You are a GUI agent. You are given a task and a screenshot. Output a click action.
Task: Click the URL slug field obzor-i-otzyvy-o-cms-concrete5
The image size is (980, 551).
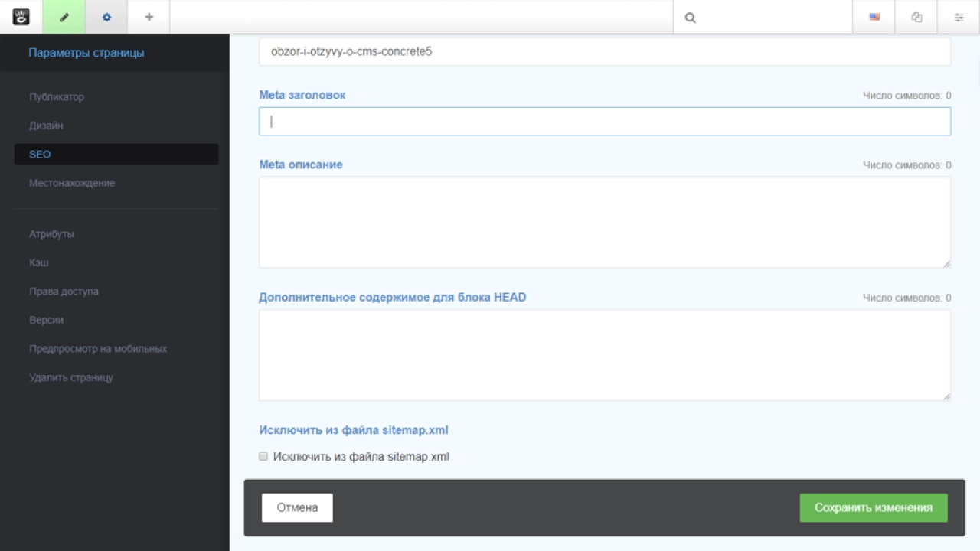click(x=605, y=52)
